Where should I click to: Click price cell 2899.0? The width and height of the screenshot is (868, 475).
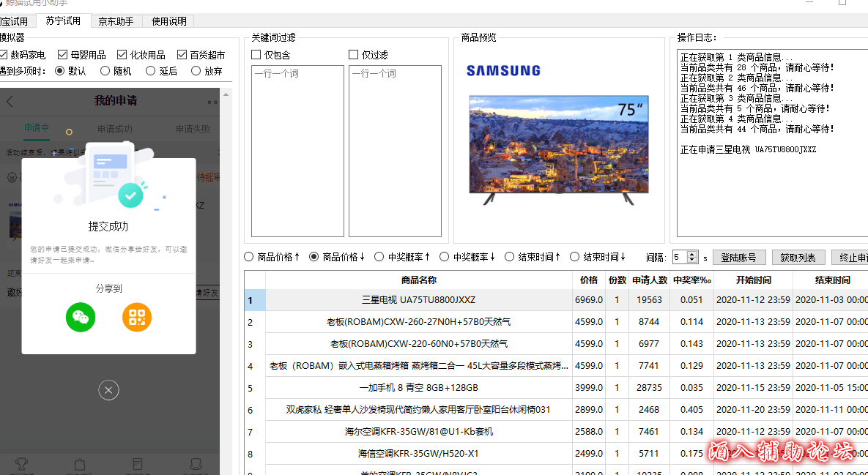[588, 410]
